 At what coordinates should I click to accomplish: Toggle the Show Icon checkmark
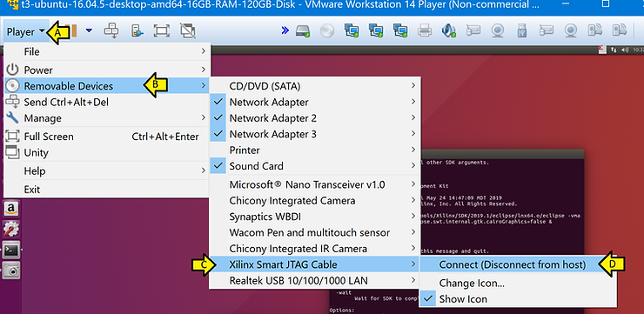pos(518,299)
